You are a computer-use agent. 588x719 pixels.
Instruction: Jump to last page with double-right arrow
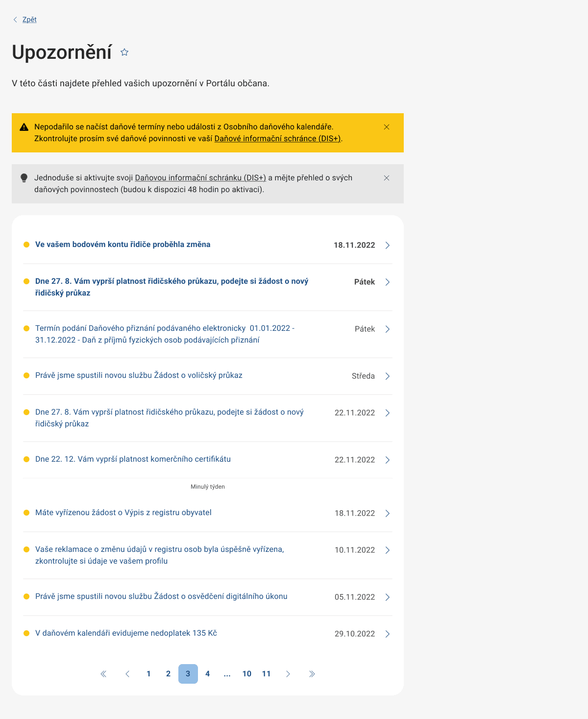pyautogui.click(x=312, y=674)
